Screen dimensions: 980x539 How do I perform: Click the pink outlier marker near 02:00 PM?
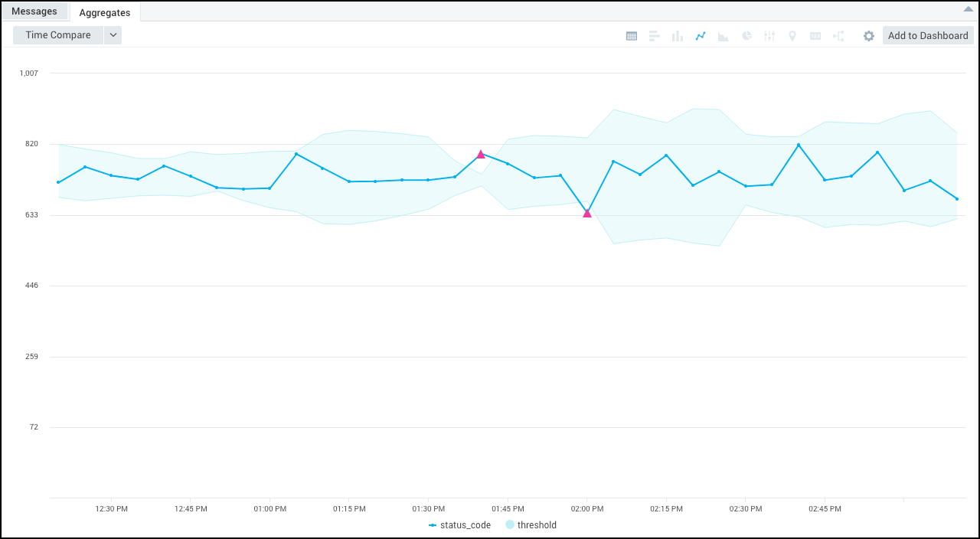[x=587, y=213]
